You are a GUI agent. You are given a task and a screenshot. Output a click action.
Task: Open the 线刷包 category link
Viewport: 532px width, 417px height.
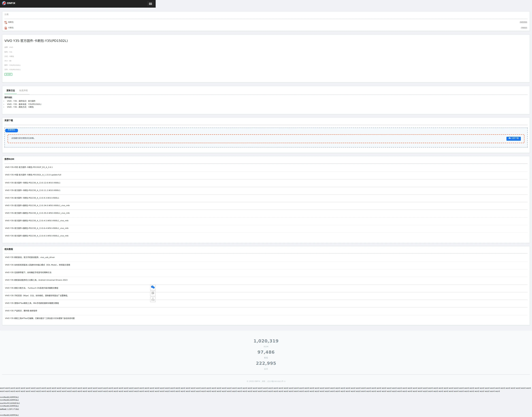11,22
